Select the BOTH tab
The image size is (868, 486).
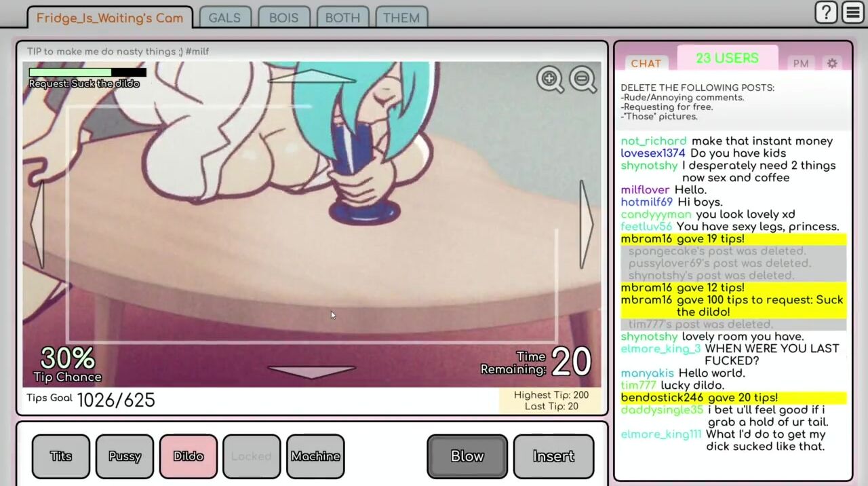point(342,18)
